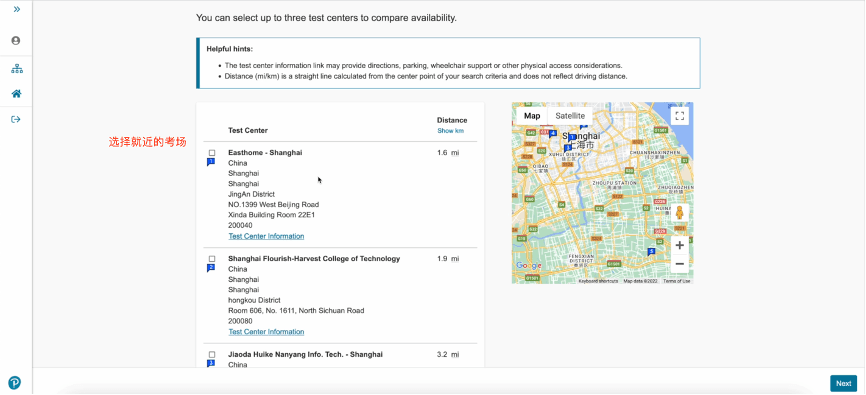This screenshot has height=395, width=866.
Task: Click the Street View pegman icon
Action: 680,213
